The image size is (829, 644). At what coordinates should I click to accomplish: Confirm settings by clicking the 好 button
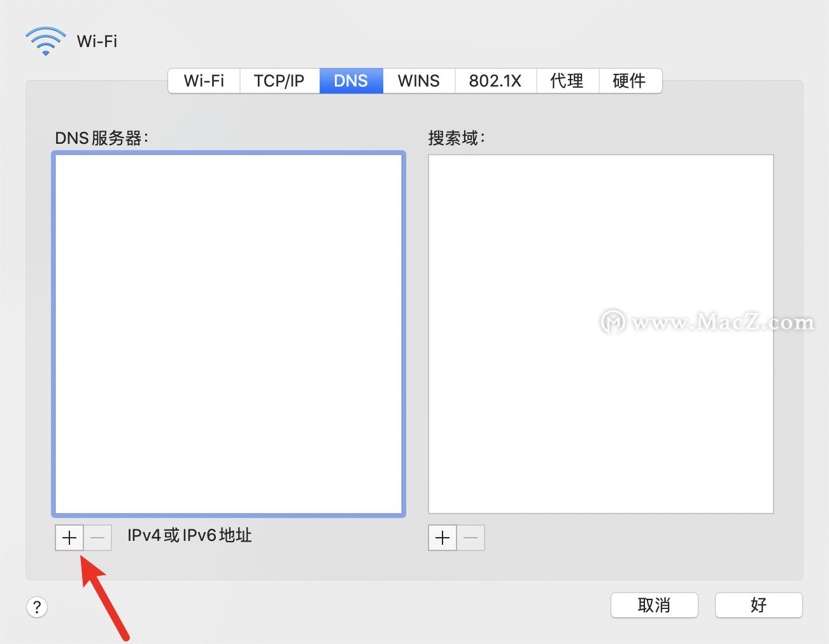[758, 605]
